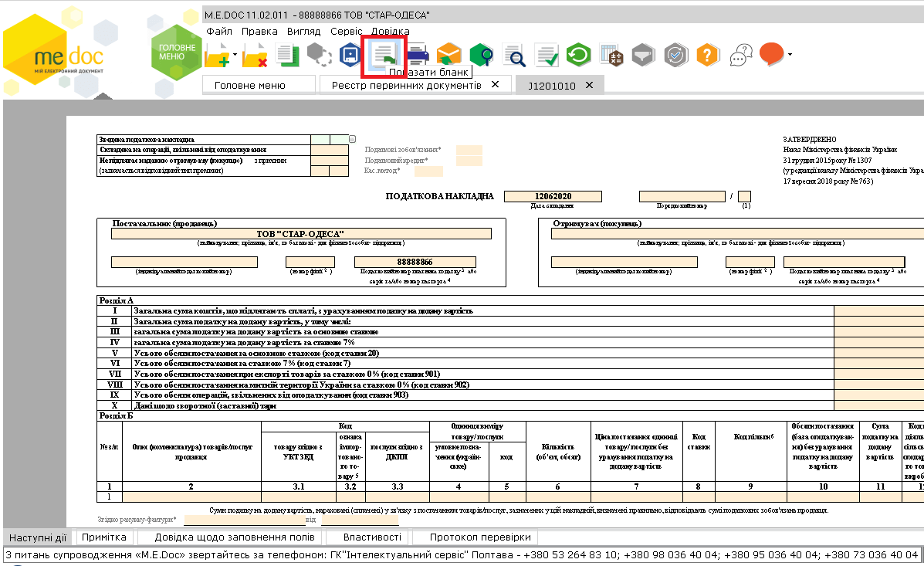
Task: Click the text "Розділ А"
Action: coord(117,300)
